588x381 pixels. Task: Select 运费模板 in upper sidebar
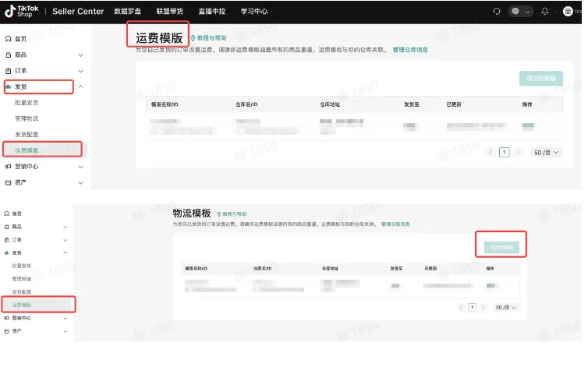(27, 150)
